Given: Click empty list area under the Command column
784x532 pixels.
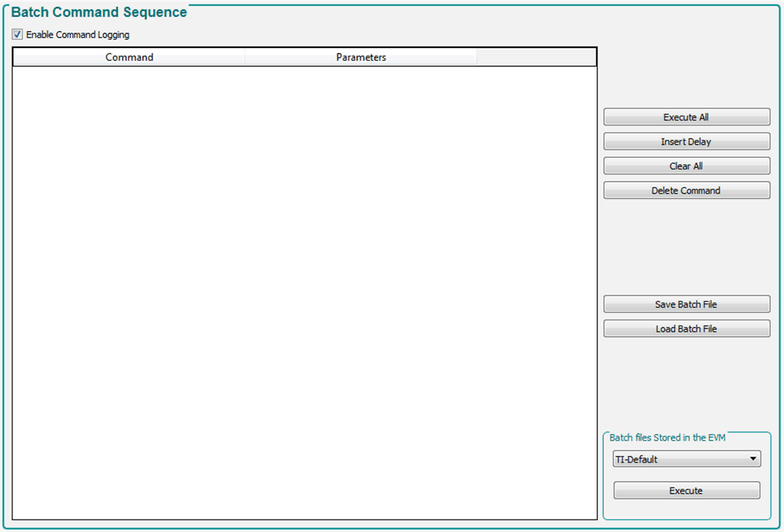Looking at the screenshot, I should [129, 272].
